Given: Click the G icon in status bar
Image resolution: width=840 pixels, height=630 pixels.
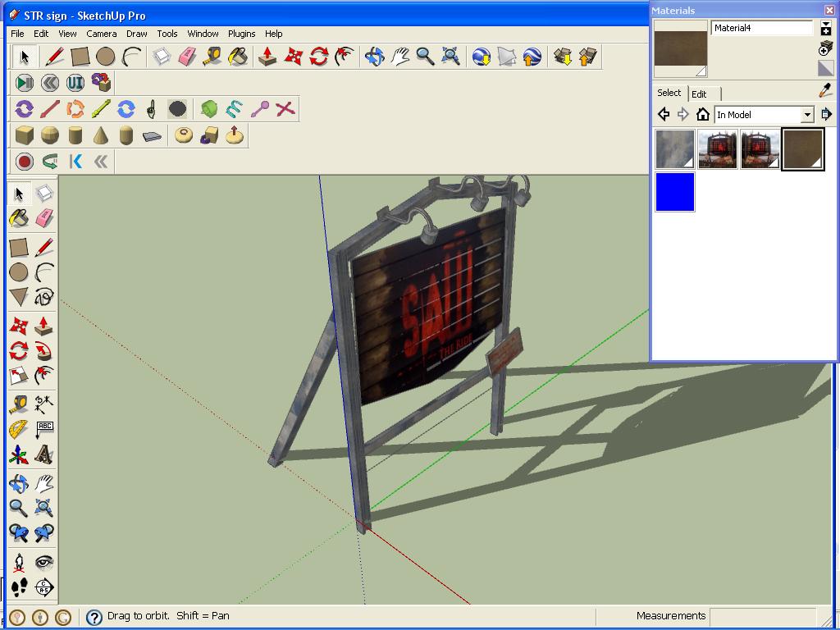Looking at the screenshot, I should pyautogui.click(x=63, y=617).
